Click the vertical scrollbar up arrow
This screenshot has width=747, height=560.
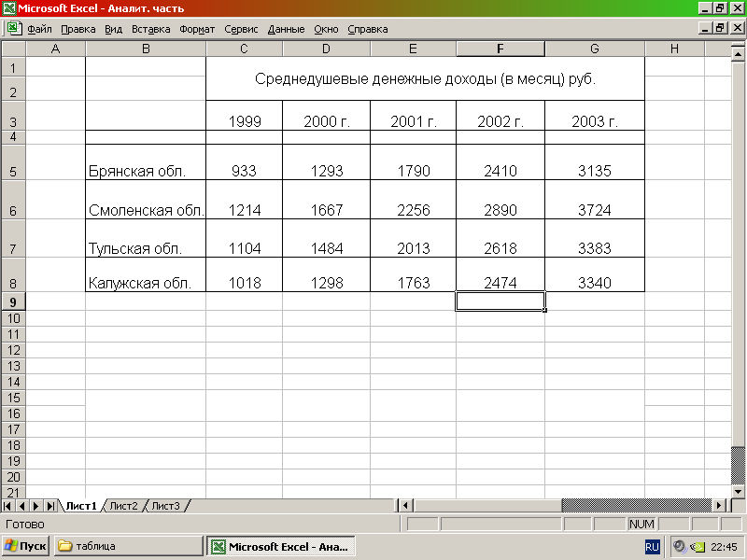coord(738,54)
